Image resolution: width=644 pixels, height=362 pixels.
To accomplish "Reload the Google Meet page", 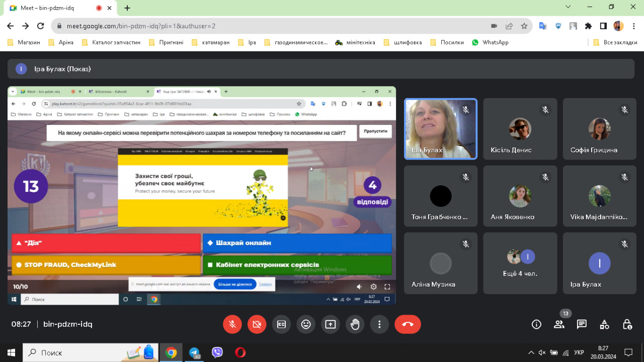I will [41, 26].
